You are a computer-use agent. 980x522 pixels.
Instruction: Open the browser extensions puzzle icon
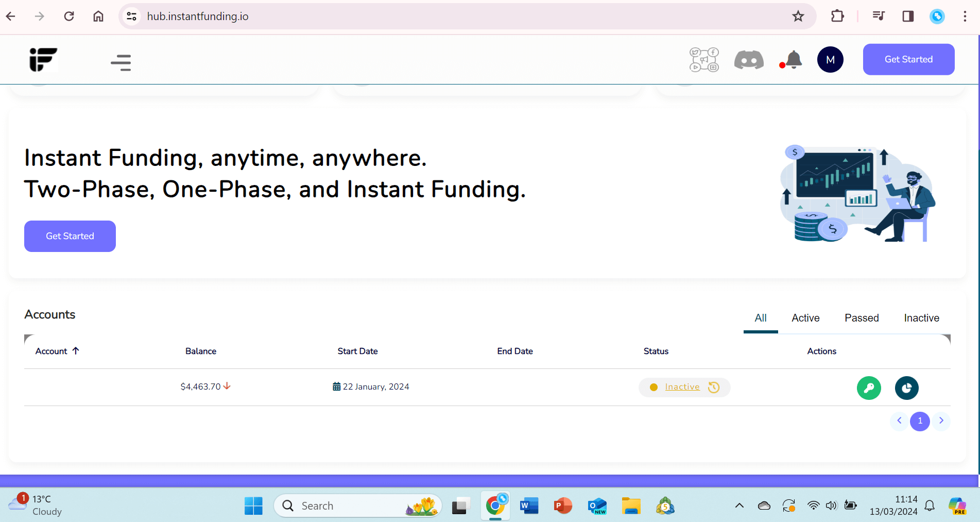[x=837, y=16]
